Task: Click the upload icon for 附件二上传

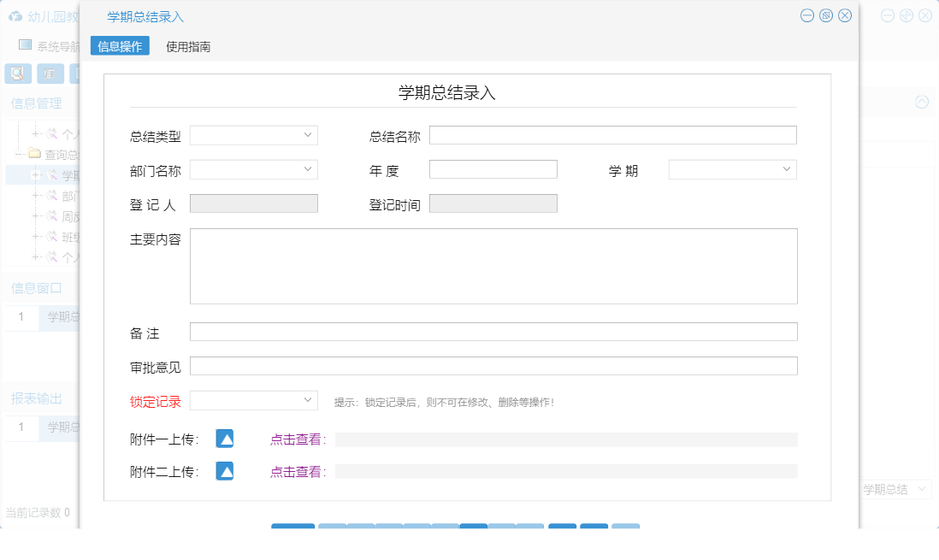Action: (x=224, y=471)
